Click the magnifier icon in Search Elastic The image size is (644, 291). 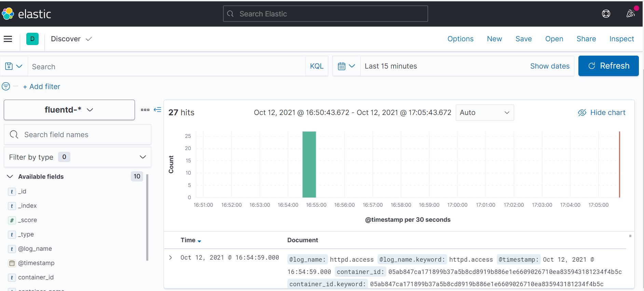(x=230, y=14)
